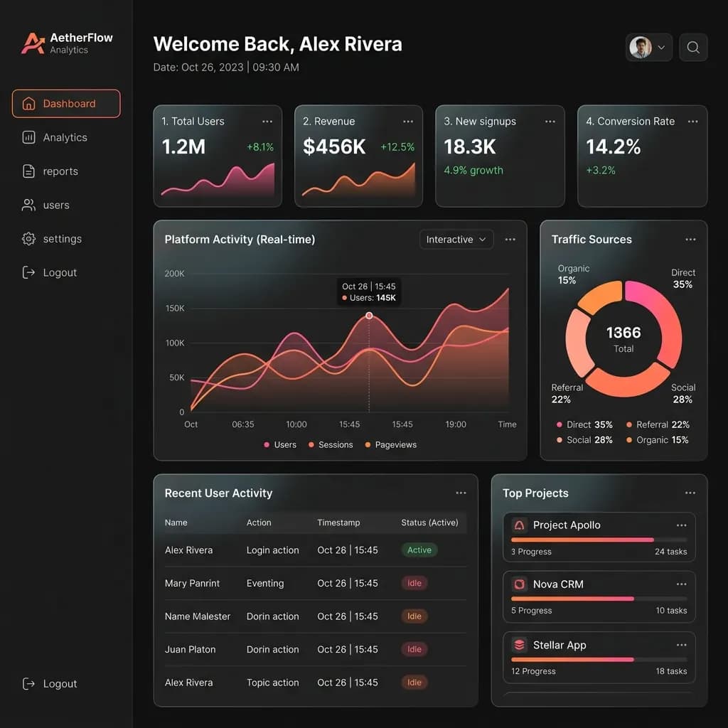Image resolution: width=728 pixels, height=728 pixels.
Task: Click the bottom Logout arrow icon
Action: tap(28, 683)
